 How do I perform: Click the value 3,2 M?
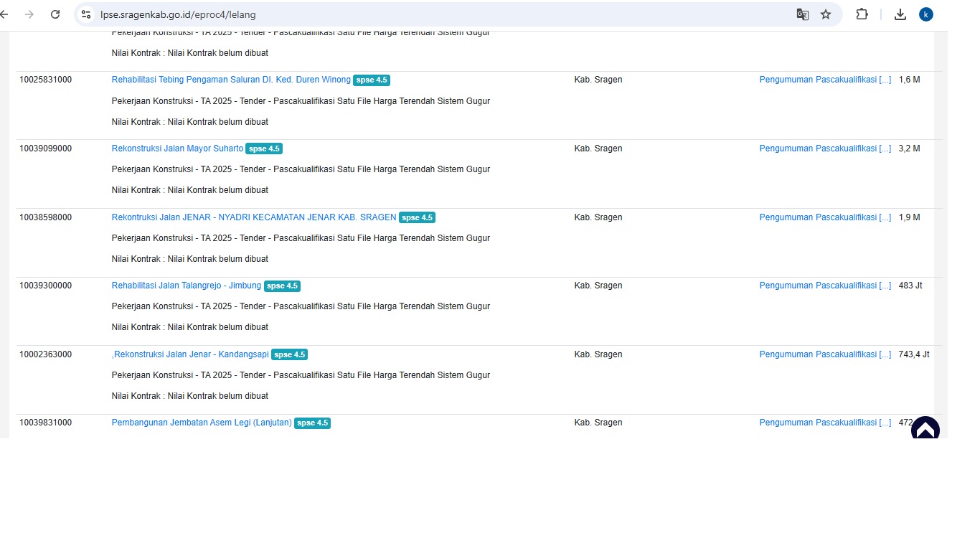[x=909, y=149]
